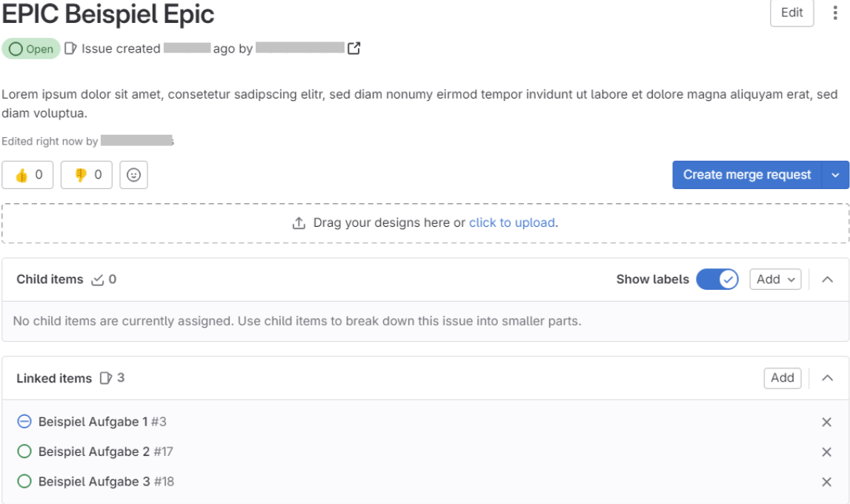
Task: Click Add button in Linked items
Action: [783, 378]
